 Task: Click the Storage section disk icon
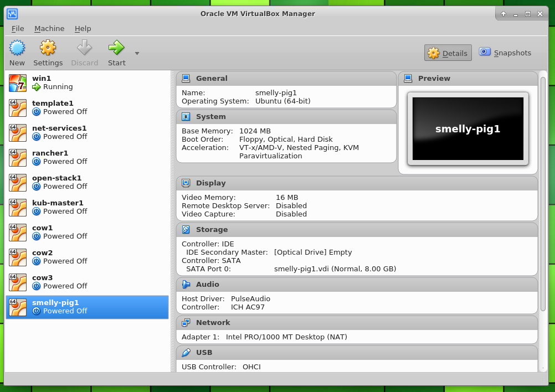pos(186,230)
